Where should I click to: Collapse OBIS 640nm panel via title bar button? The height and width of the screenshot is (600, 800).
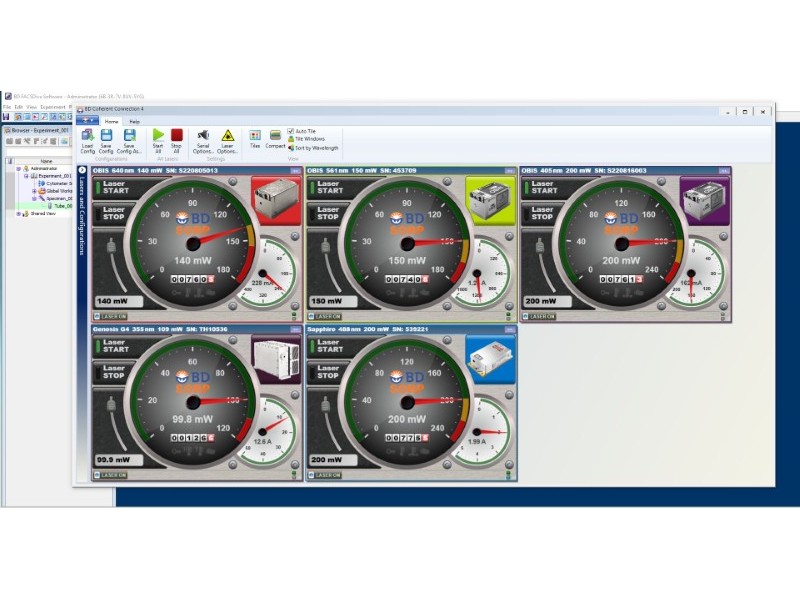pos(296,171)
